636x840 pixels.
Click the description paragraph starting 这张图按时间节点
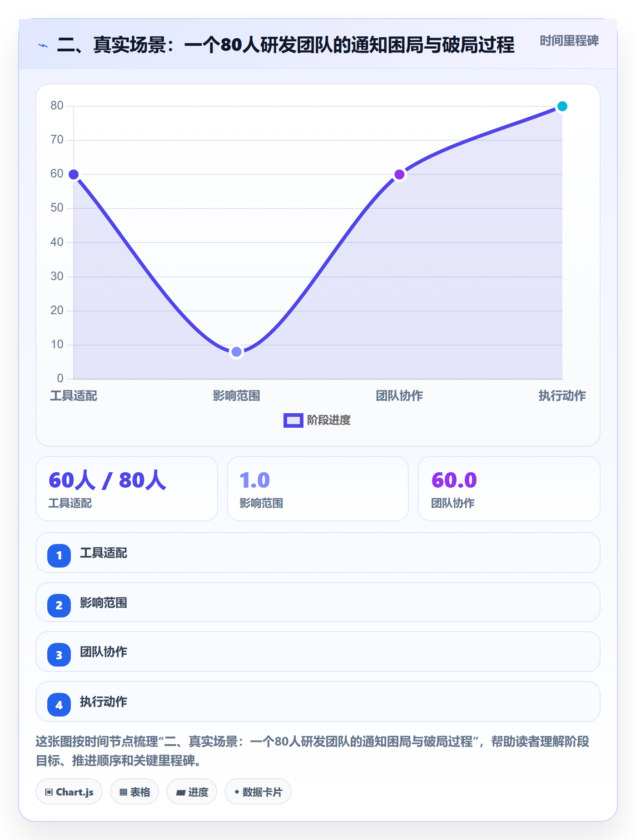(313, 751)
